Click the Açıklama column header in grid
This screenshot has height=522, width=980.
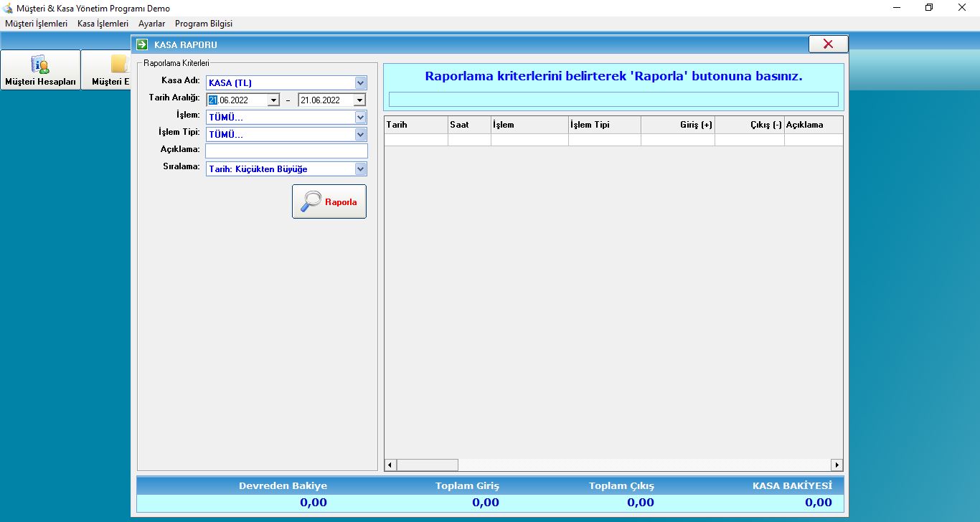pyautogui.click(x=814, y=125)
